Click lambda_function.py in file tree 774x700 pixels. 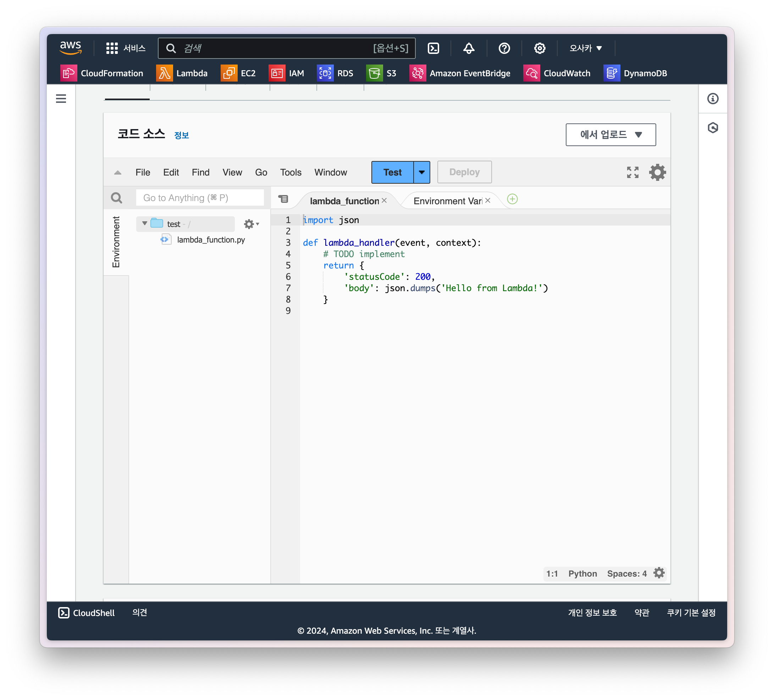(x=210, y=239)
